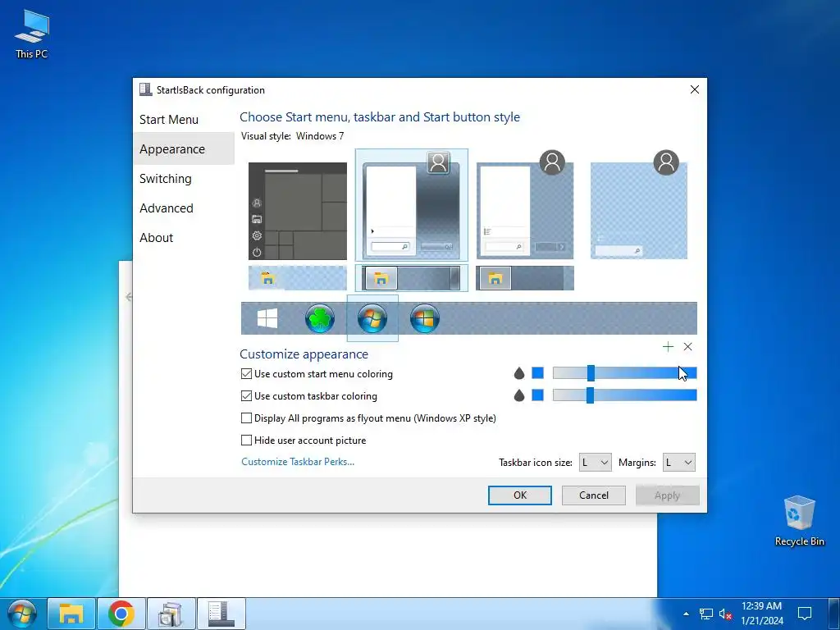Image resolution: width=840 pixels, height=630 pixels.
Task: Pick the Windows 7 start orb style
Action: [372, 319]
